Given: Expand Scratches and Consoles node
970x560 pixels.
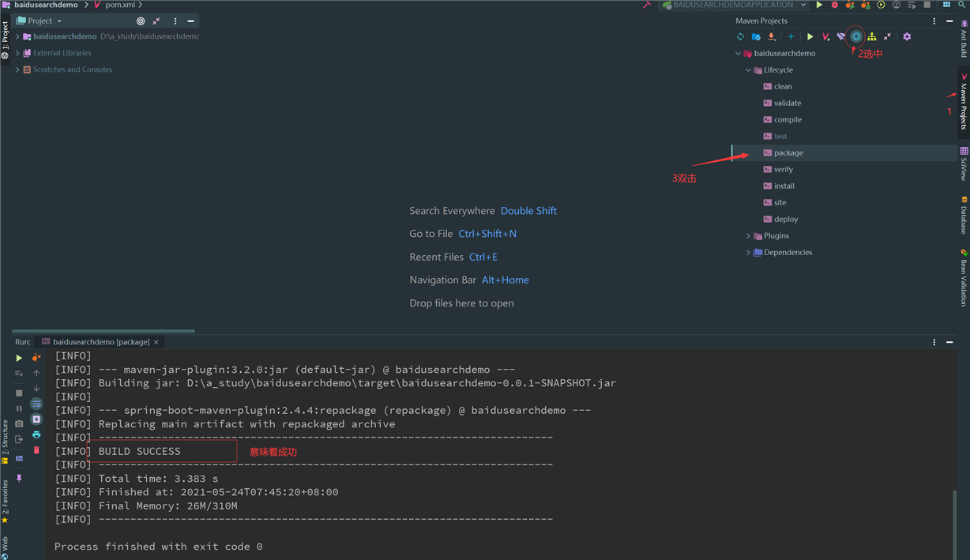Looking at the screenshot, I should click(17, 70).
